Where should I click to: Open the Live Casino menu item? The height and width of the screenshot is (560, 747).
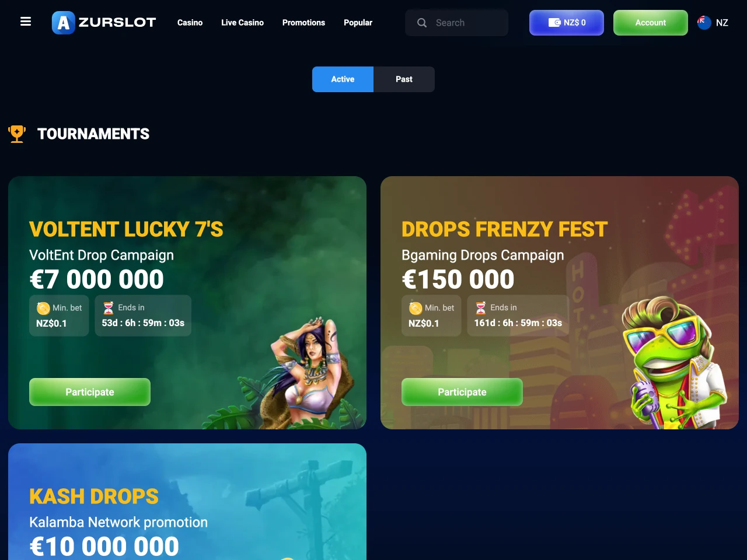242,23
